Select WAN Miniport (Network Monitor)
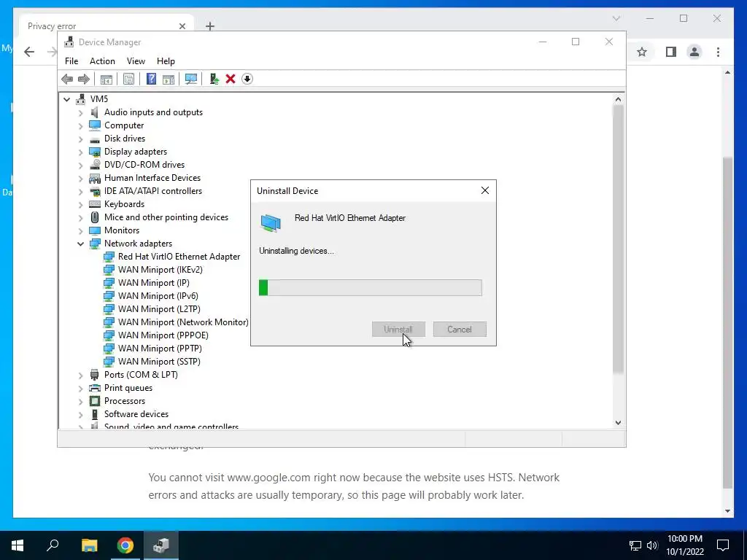This screenshot has width=747, height=560. [177, 322]
